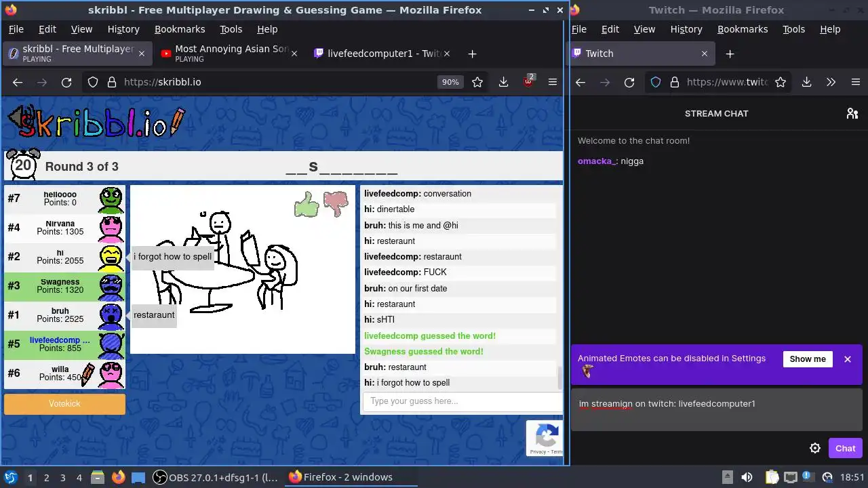This screenshot has width=868, height=488.
Task: Click the orange Votekick button
Action: (x=64, y=404)
